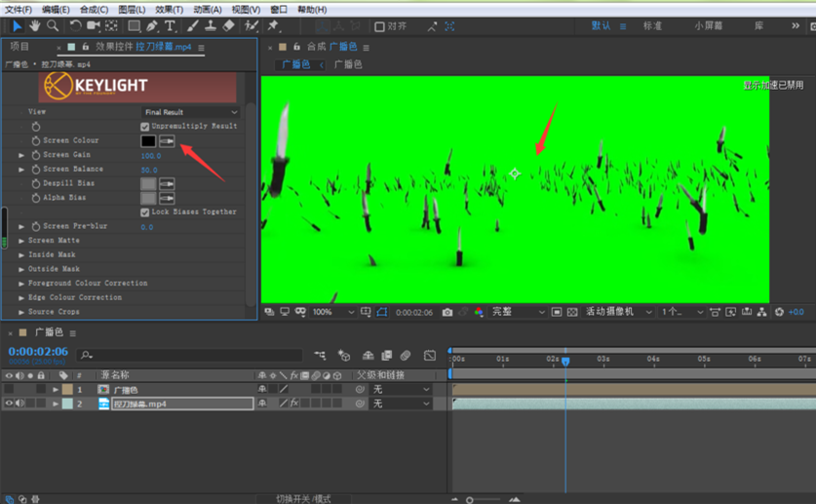Click the snapshot camera icon in viewer
Image resolution: width=816 pixels, height=504 pixels.
click(447, 312)
